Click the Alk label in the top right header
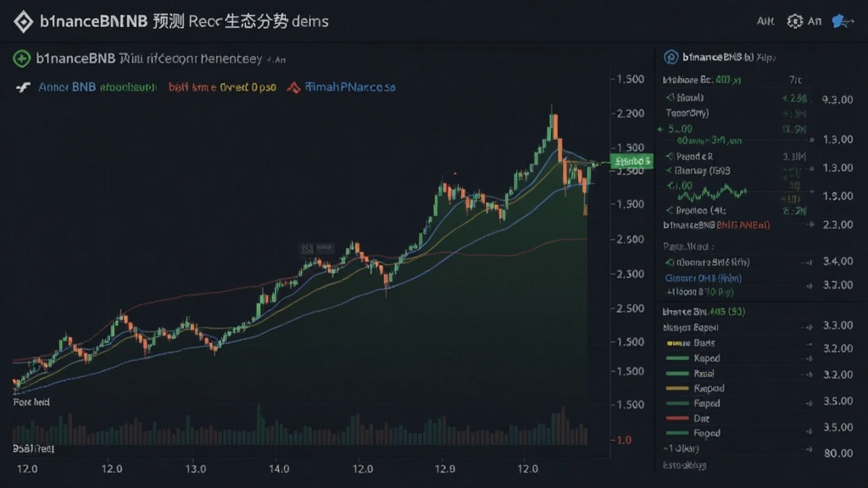Screen dimensions: 868x488 (765, 21)
